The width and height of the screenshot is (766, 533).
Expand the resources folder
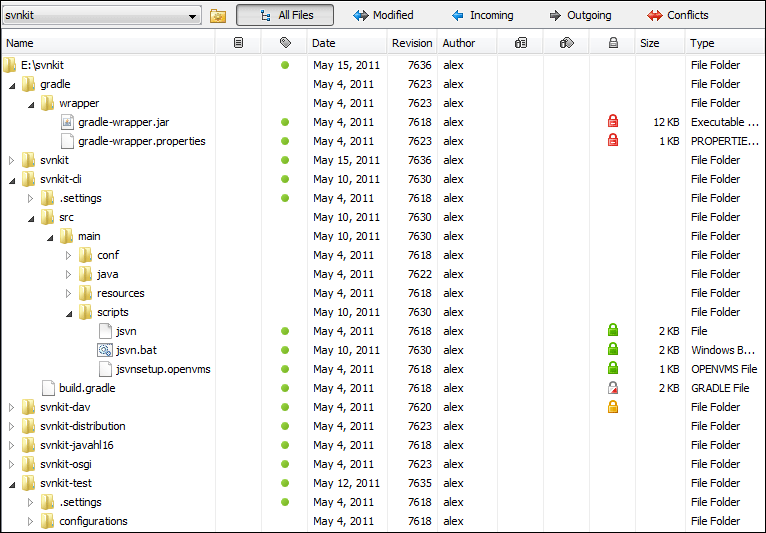point(69,294)
